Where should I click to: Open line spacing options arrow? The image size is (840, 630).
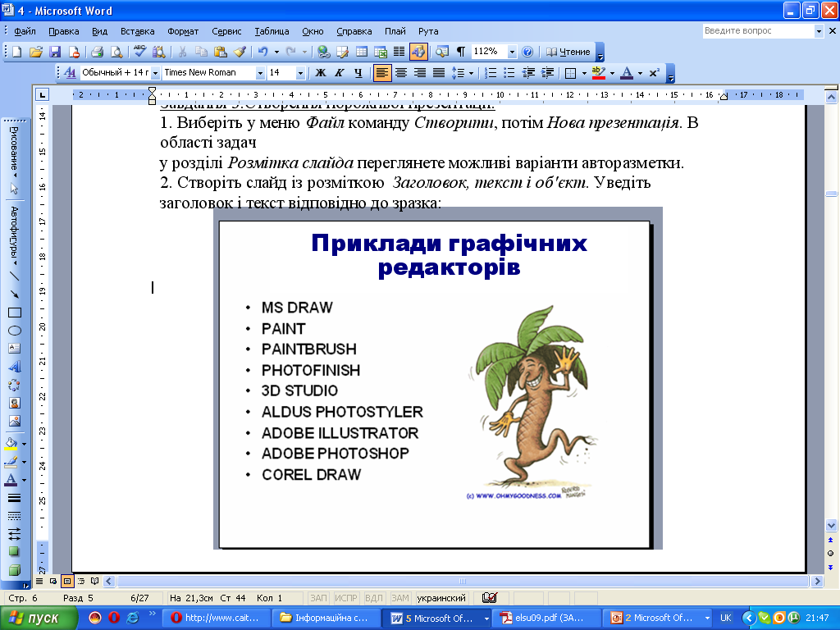pos(472,73)
